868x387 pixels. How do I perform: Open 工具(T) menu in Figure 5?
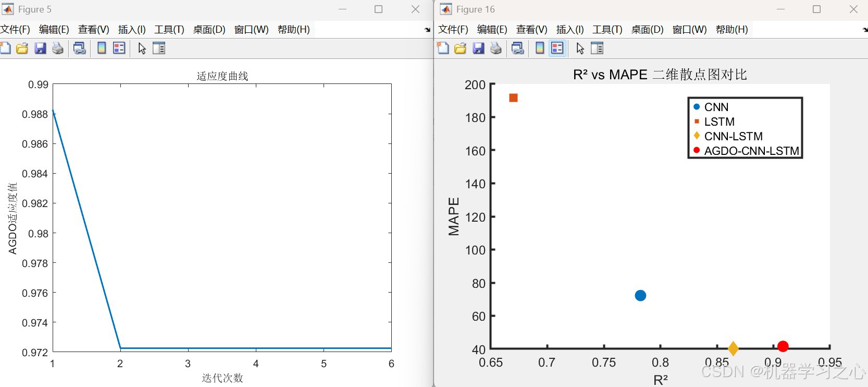pyautogui.click(x=169, y=30)
